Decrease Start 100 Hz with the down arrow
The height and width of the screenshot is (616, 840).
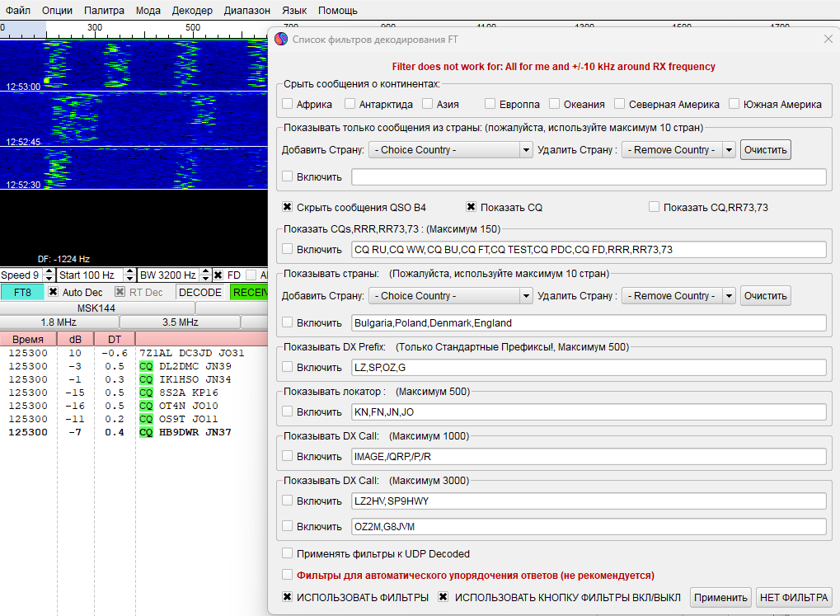click(x=128, y=279)
